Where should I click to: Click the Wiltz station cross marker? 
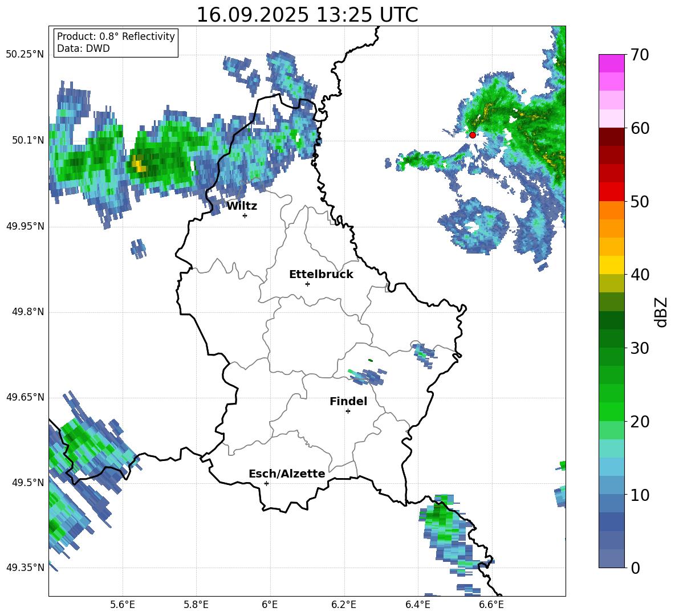pyautogui.click(x=245, y=215)
